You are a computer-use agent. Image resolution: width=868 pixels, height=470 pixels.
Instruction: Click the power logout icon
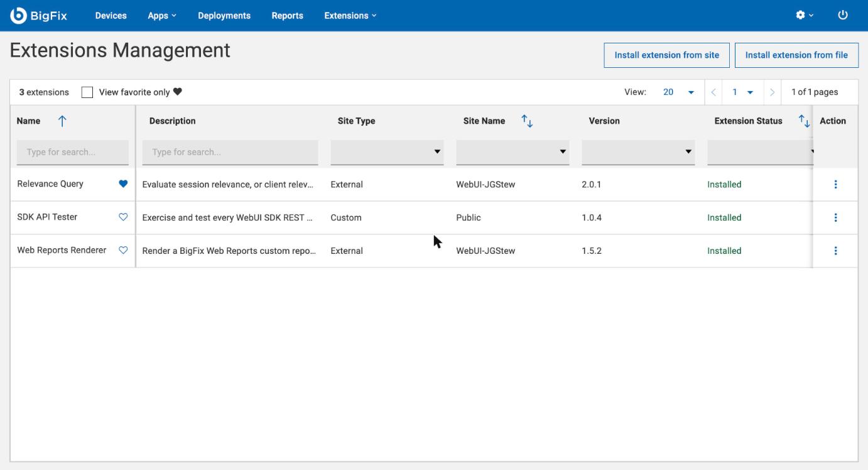(x=843, y=16)
